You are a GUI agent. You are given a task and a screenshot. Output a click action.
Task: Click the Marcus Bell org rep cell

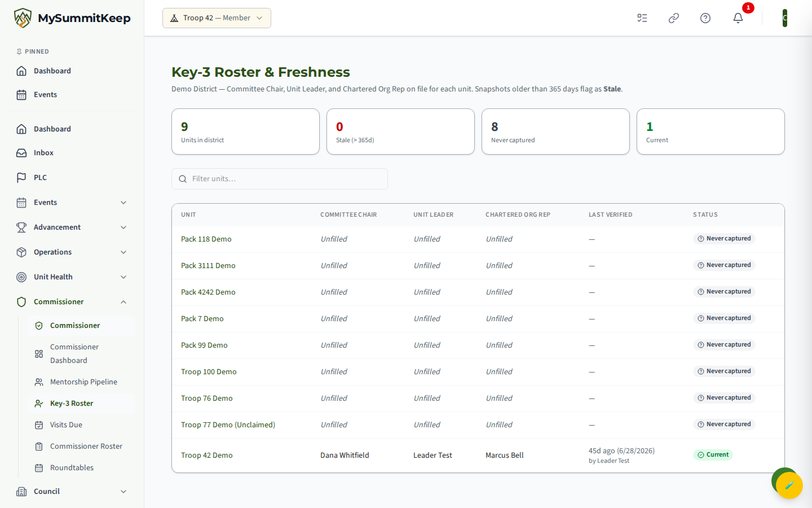505,456
